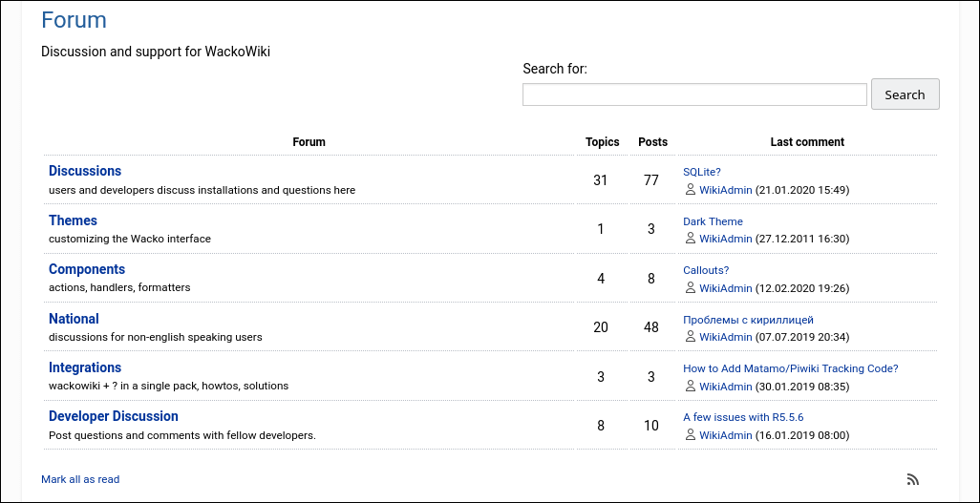Open the Discussions forum

tap(85, 172)
